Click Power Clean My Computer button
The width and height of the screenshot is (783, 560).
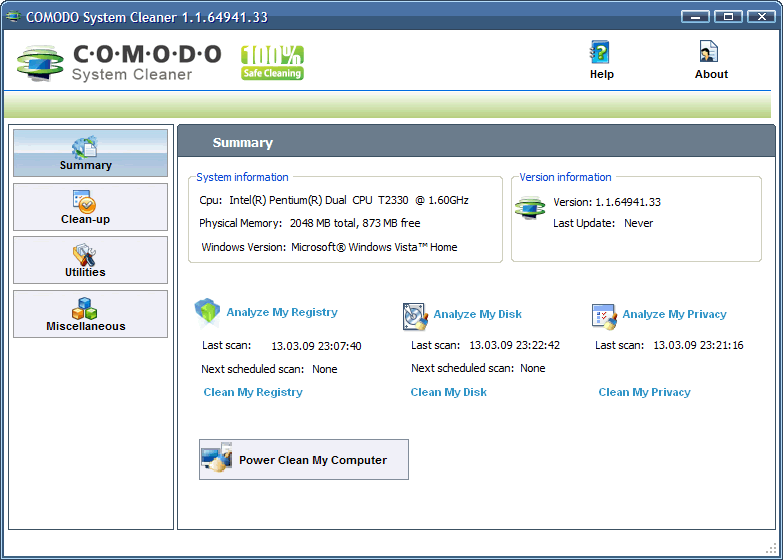[x=304, y=460]
